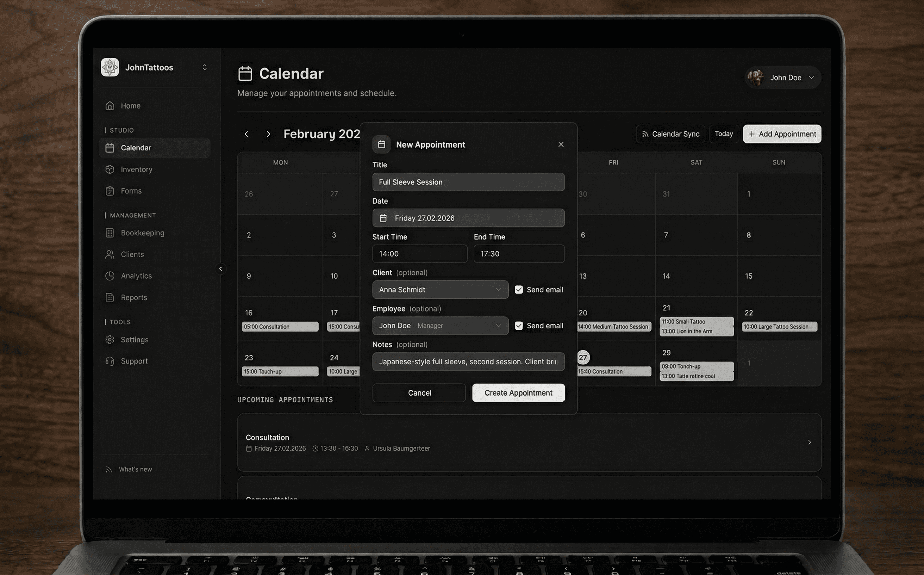Collapse the sidebar with the arrow handle

(220, 269)
